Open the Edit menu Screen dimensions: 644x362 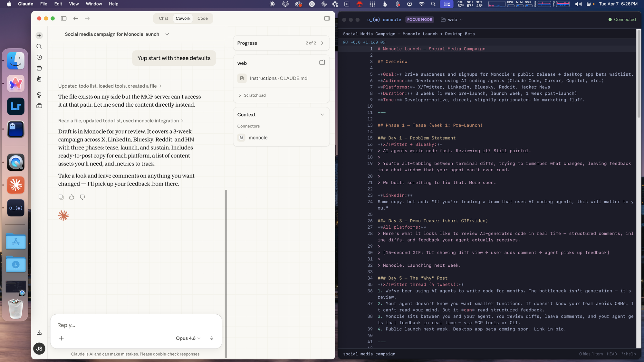click(x=58, y=4)
